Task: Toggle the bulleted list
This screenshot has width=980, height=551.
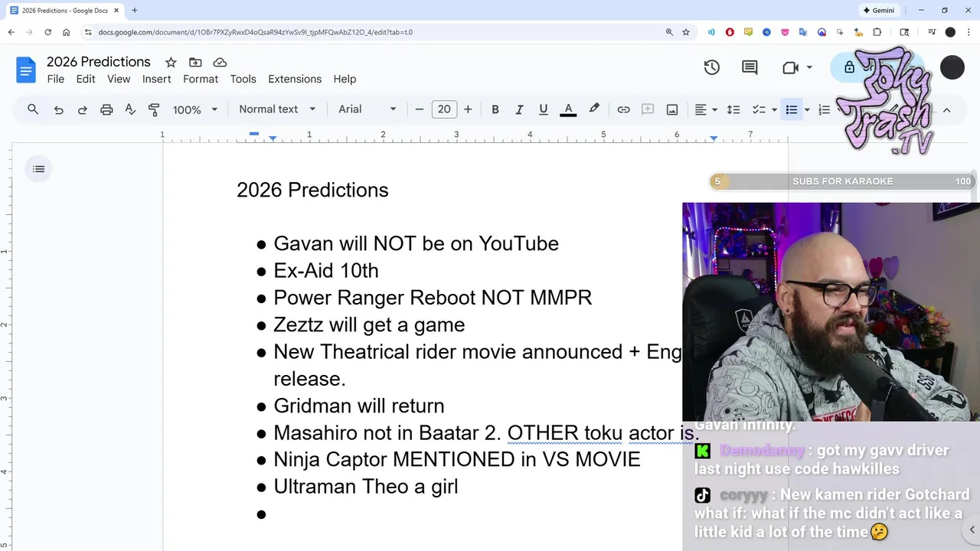Action: pyautogui.click(x=792, y=109)
